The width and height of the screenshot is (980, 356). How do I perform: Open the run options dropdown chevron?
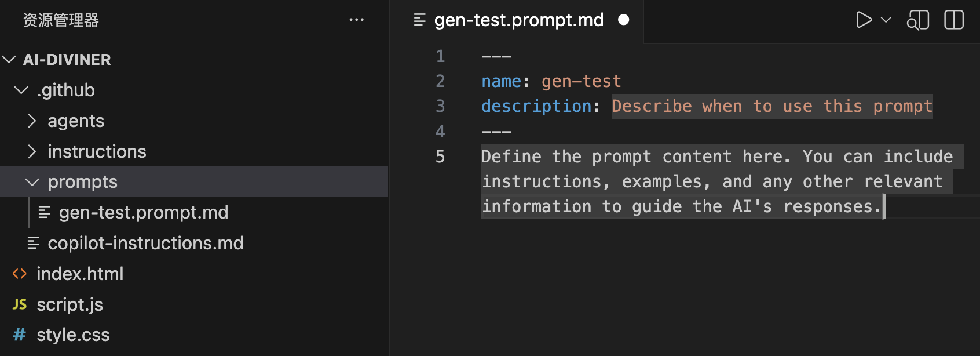click(885, 20)
